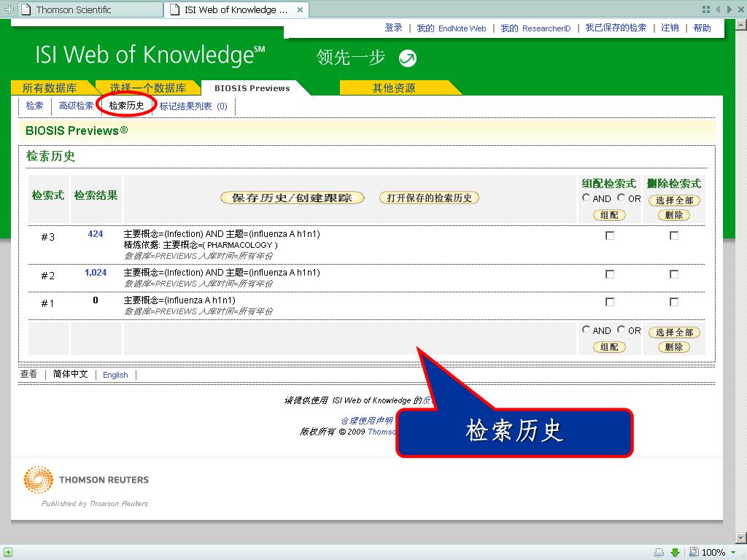
Task: Switch to Thomson Scientific browser tab
Action: pyautogui.click(x=90, y=9)
